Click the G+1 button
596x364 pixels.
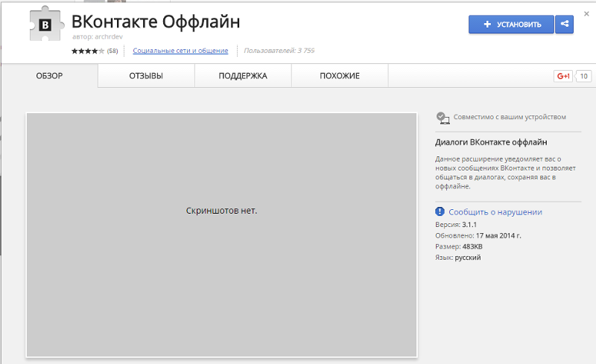563,76
